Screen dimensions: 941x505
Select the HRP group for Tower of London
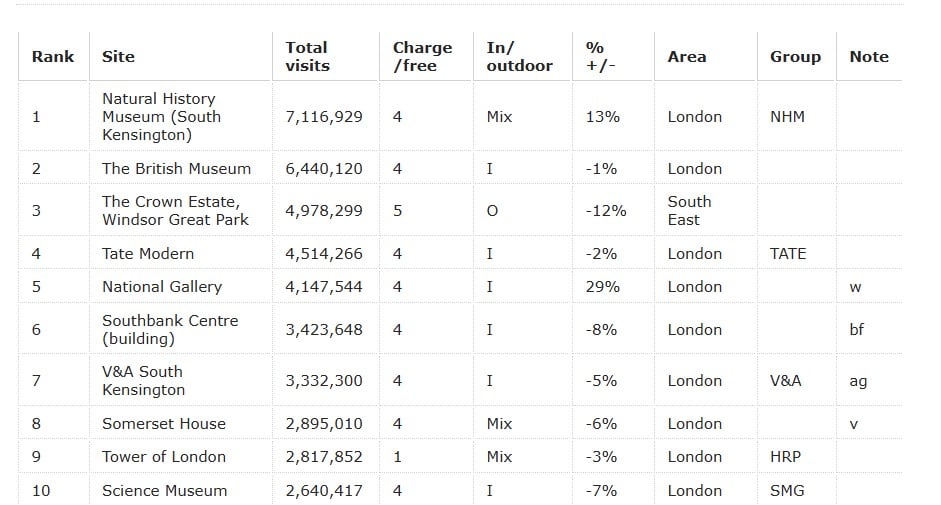tap(786, 457)
